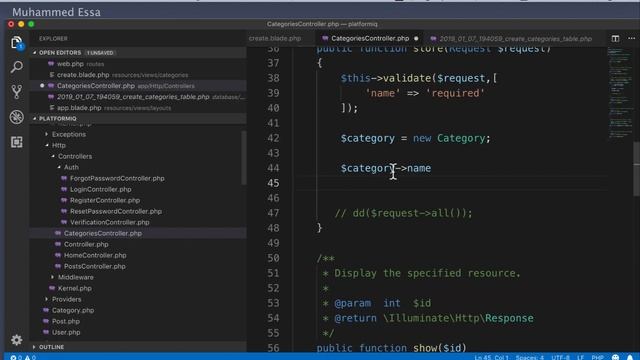Open VerificationController.php file
640x360 pixels.
(x=109, y=222)
